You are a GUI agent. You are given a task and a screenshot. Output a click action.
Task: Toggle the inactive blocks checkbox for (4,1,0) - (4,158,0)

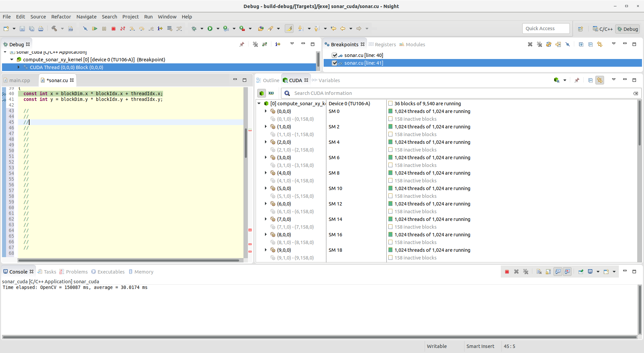(x=390, y=181)
